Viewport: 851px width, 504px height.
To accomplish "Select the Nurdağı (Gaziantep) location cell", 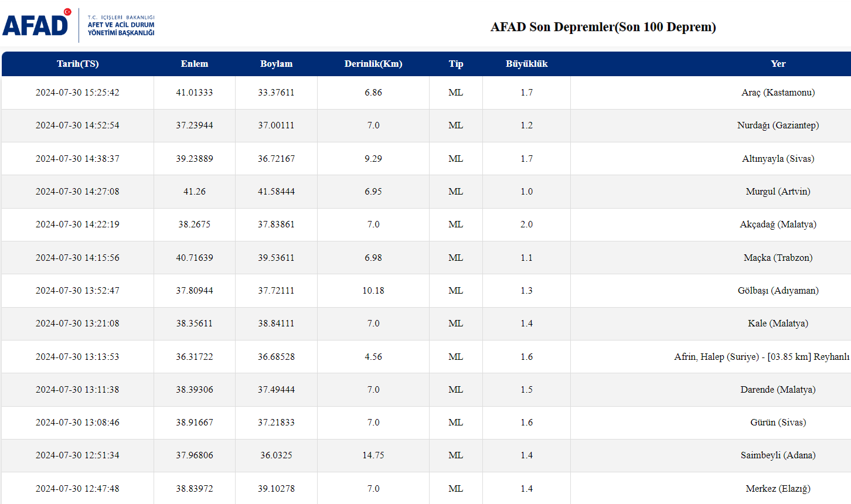I will (778, 125).
